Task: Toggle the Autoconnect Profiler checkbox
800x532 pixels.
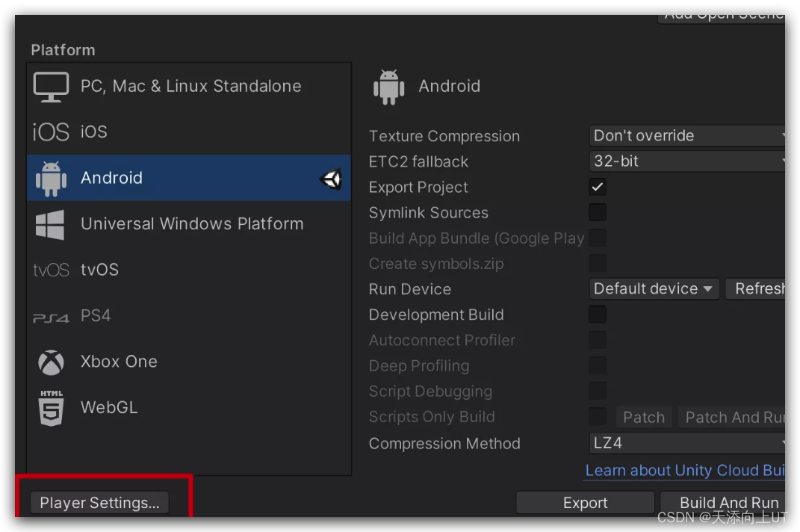Action: pos(598,340)
